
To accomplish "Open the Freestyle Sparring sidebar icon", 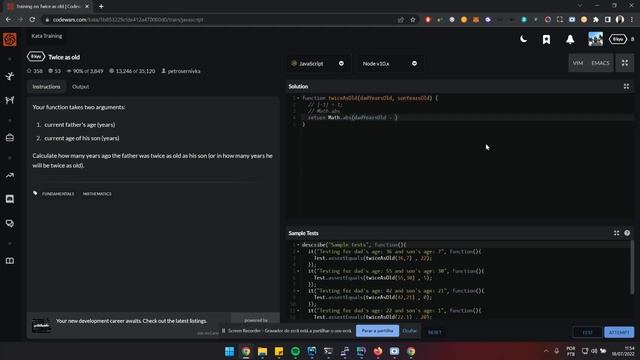I will (10, 100).
